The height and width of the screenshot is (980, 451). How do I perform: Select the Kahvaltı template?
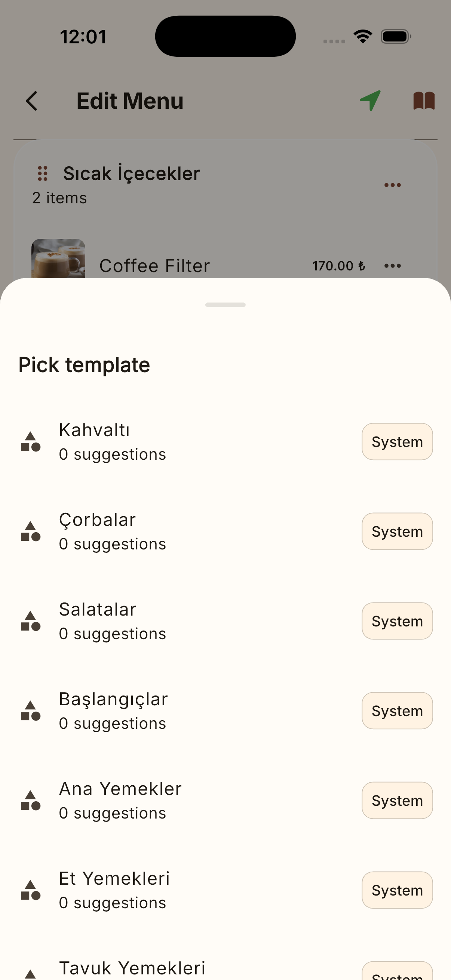click(225, 442)
